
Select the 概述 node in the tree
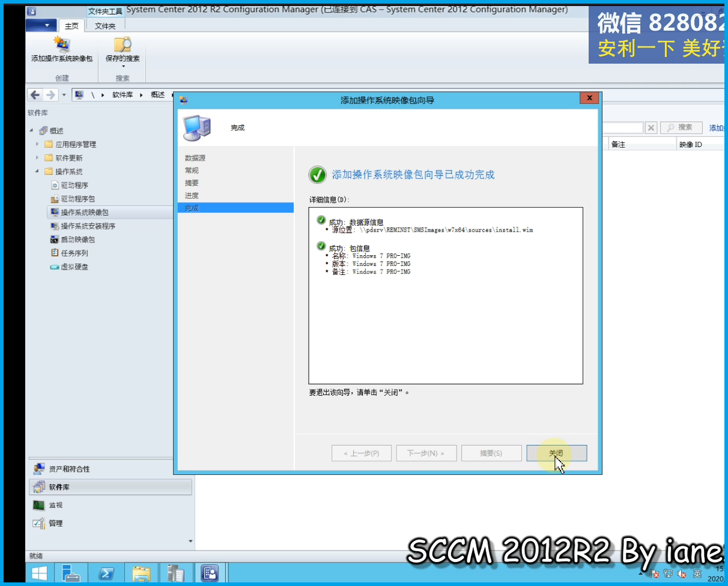coord(56,131)
